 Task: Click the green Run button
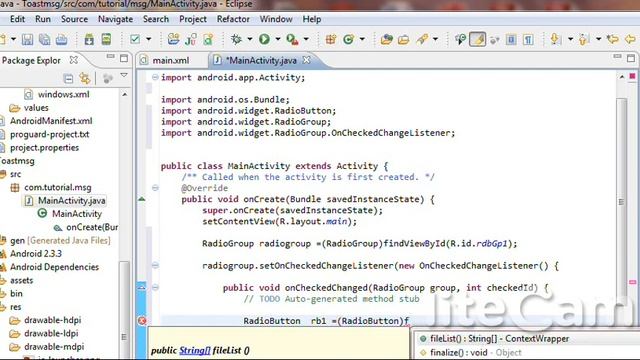(x=264, y=39)
